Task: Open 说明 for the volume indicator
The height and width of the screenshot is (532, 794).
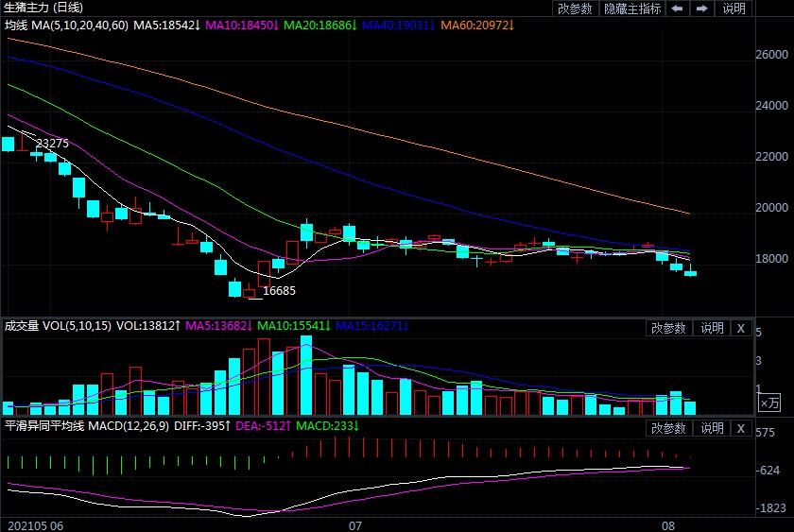Action: pyautogui.click(x=711, y=328)
